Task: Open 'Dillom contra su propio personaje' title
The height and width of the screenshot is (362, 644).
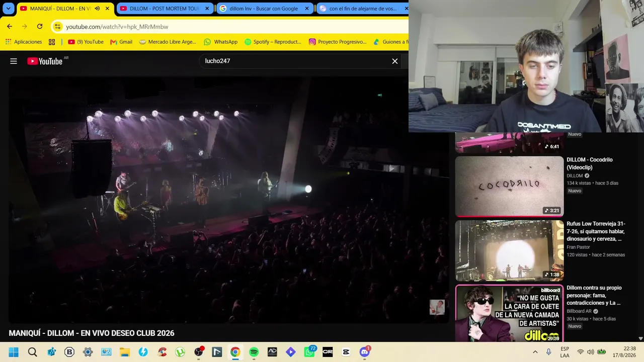Action: click(x=594, y=296)
